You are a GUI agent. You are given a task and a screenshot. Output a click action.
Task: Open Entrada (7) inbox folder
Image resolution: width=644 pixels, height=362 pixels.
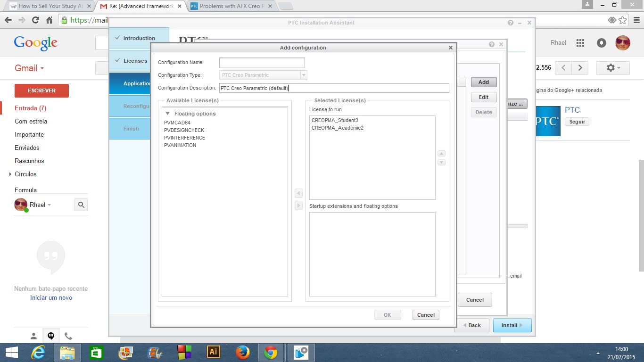30,108
